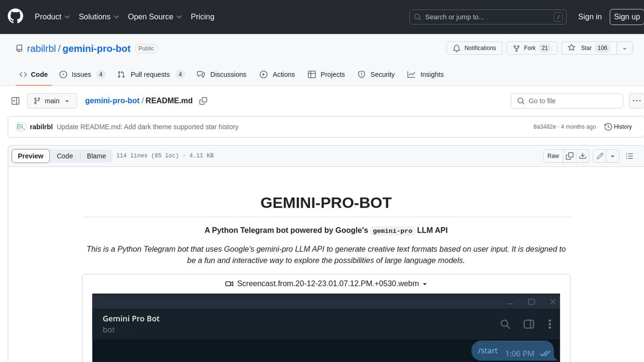Screen dimensions: 644x362
Task: Star the repository
Action: (589, 48)
